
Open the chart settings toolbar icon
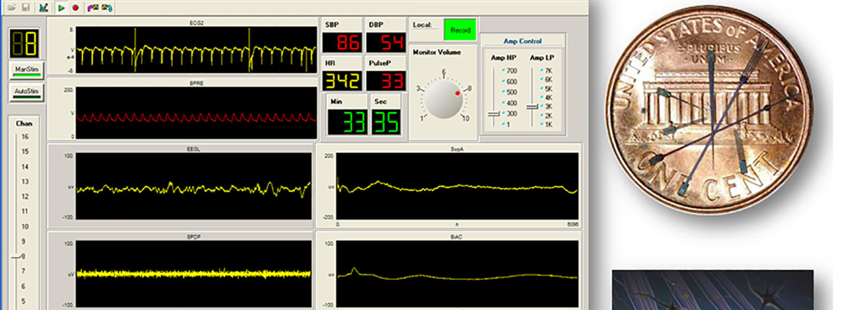(44, 8)
